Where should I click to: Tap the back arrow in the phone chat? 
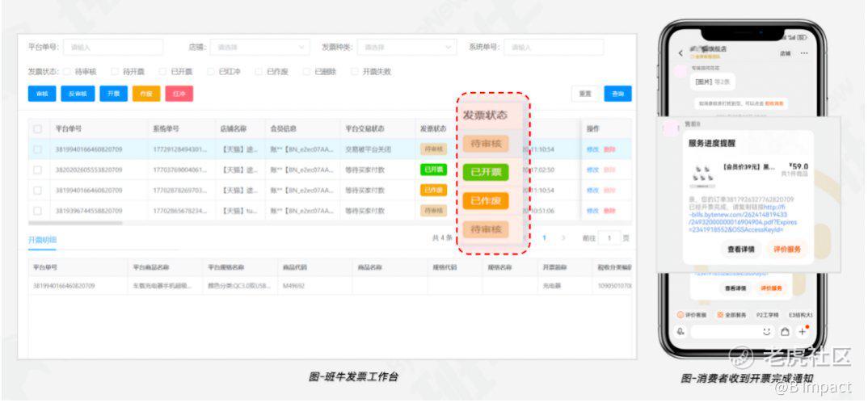680,53
